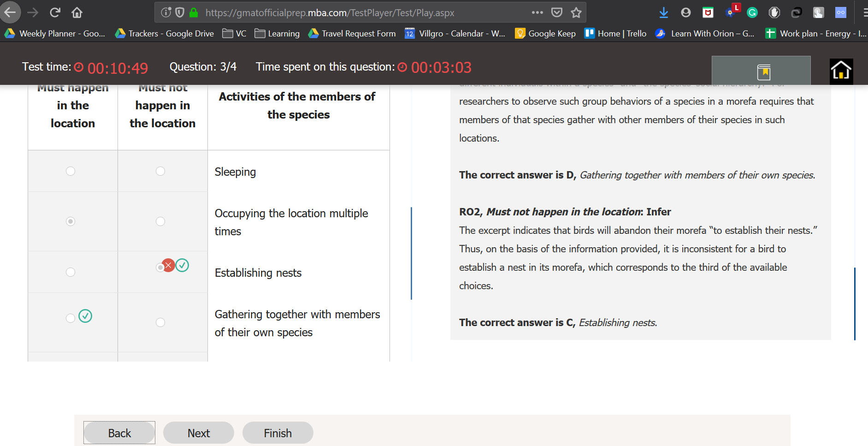Click the red X incorrect mark
Screen dimensions: 868x446
tap(168, 265)
